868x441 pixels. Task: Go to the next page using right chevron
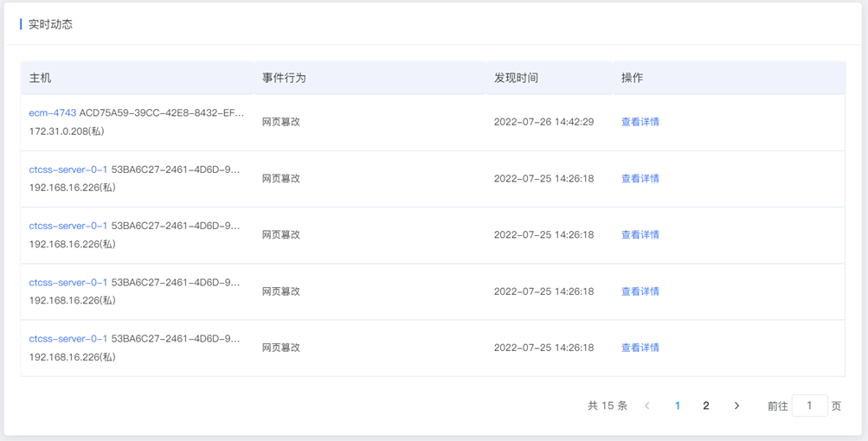(736, 406)
